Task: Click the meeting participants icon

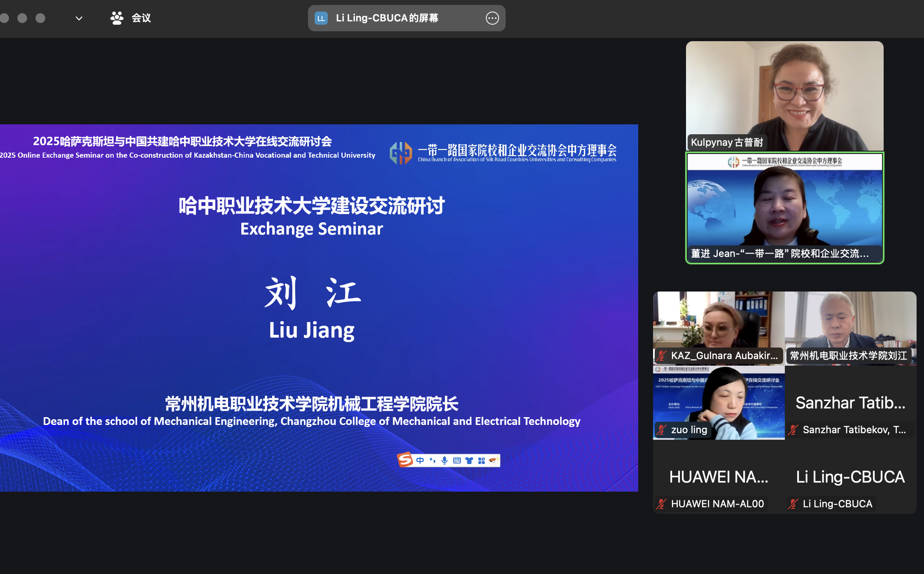Action: (x=117, y=18)
